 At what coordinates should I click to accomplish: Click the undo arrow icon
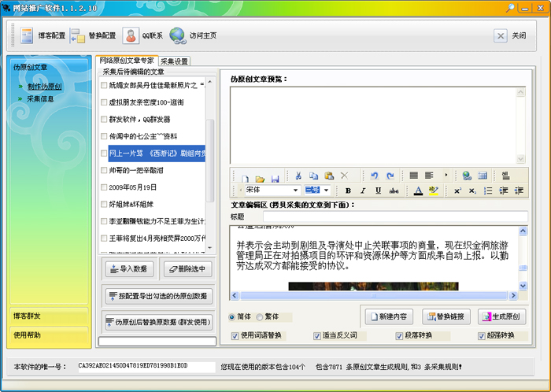click(374, 176)
